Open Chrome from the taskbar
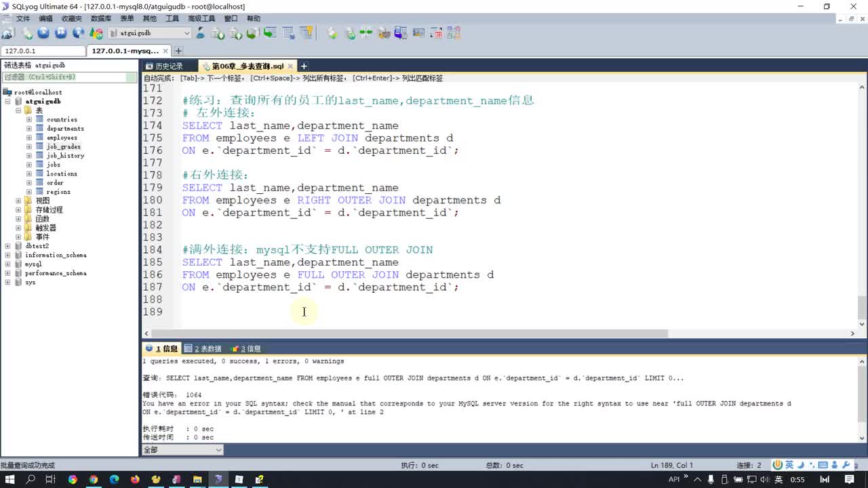Image resolution: width=868 pixels, height=488 pixels. tap(94, 479)
